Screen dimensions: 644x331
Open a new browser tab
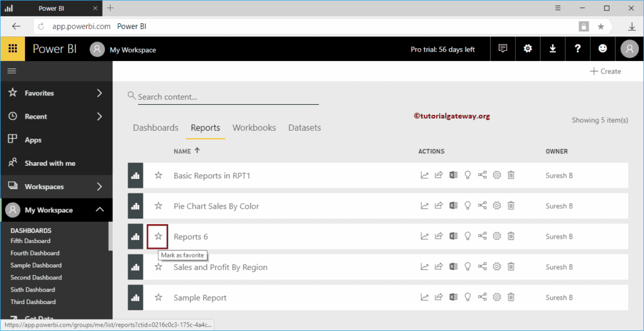pyautogui.click(x=110, y=8)
